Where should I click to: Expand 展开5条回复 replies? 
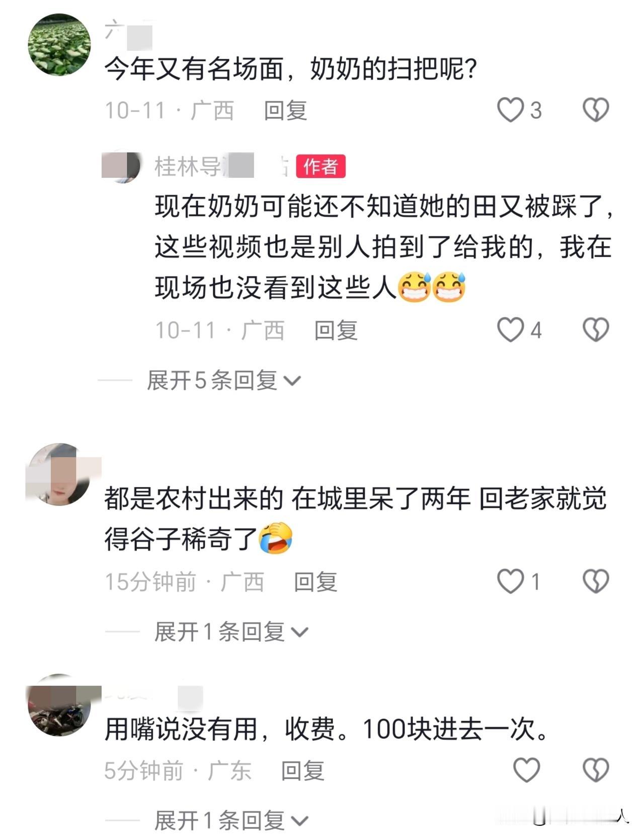224,380
